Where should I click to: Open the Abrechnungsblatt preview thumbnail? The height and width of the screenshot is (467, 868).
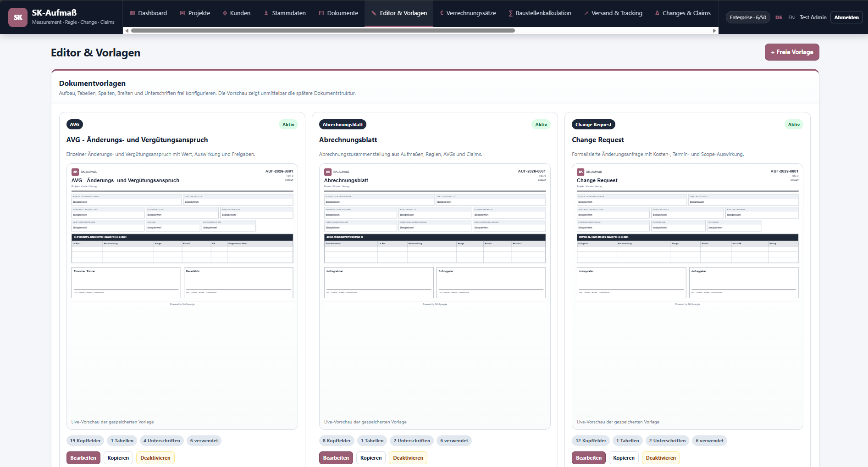coord(435,296)
